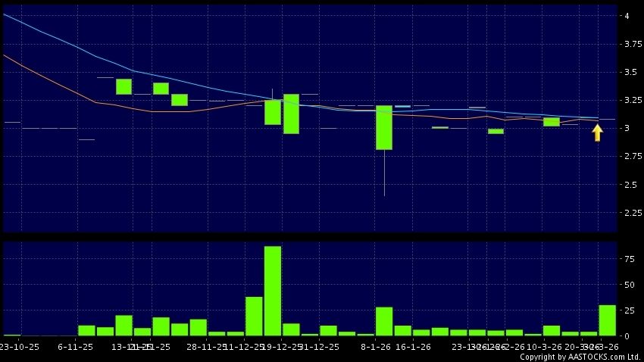Select the 16-1-26 date label
The width and height of the screenshot is (644, 362).
click(414, 346)
